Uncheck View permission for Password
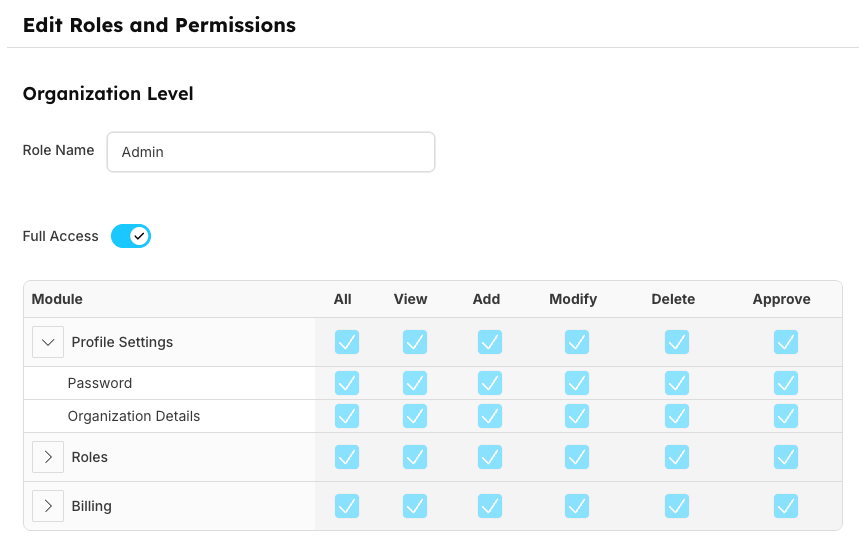This screenshot has height=549, width=867. (415, 383)
